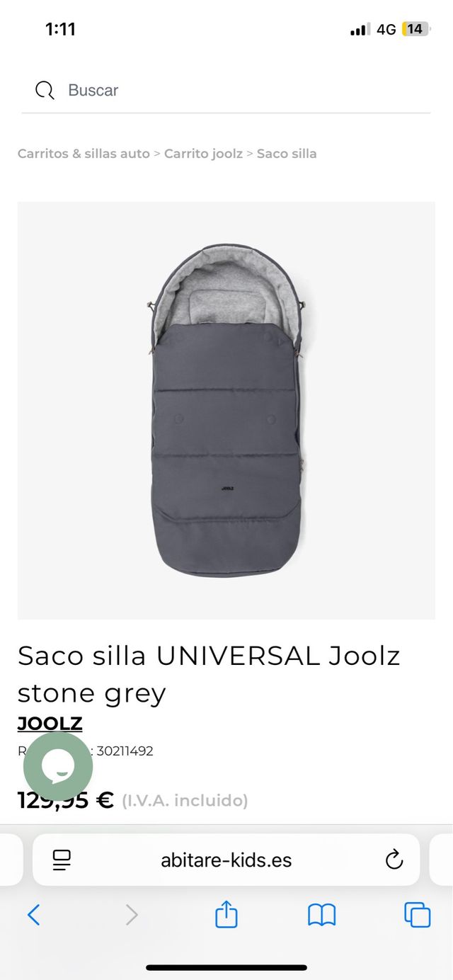Tap Safari's page reload icon

point(394,860)
